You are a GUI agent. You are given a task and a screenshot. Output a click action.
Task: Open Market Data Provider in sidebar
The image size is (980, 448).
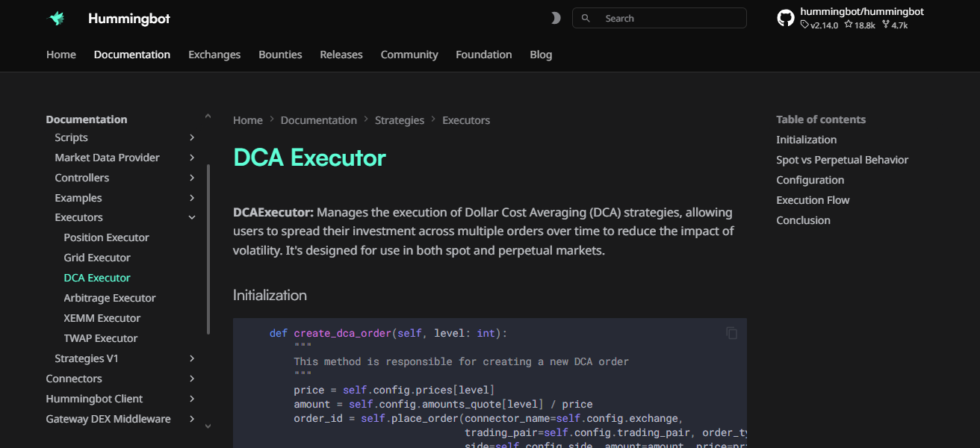[107, 158]
